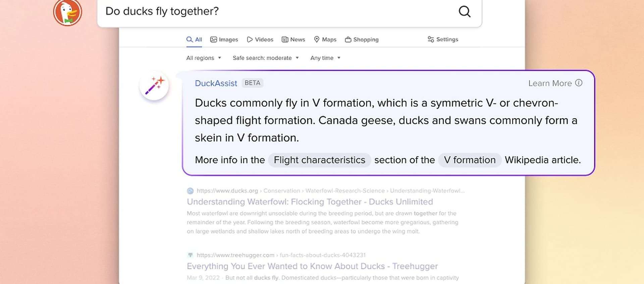Open the Treehugger ducks article result
Image resolution: width=644 pixels, height=284 pixels.
312,266
